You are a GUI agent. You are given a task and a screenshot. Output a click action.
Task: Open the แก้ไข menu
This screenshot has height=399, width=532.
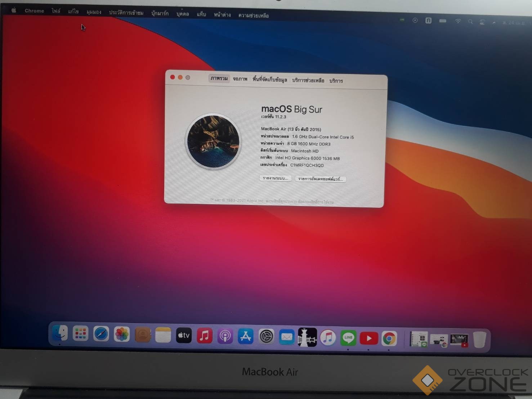pos(73,12)
